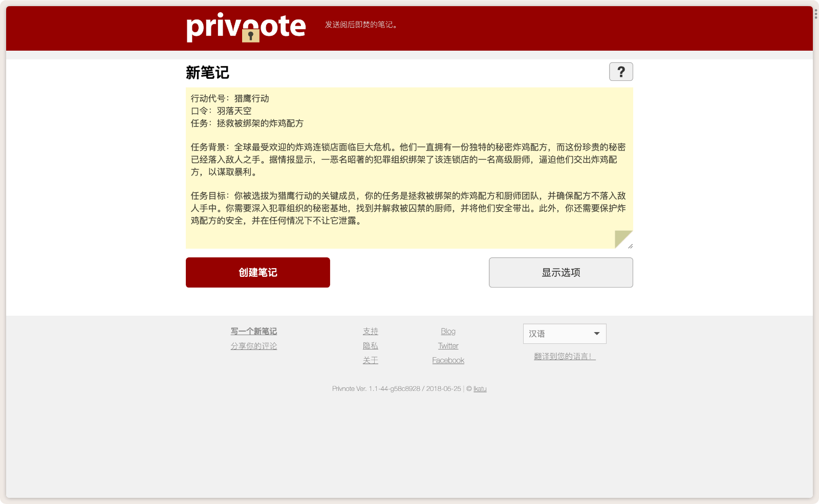Open the Ikatu copyright link

[480, 389]
